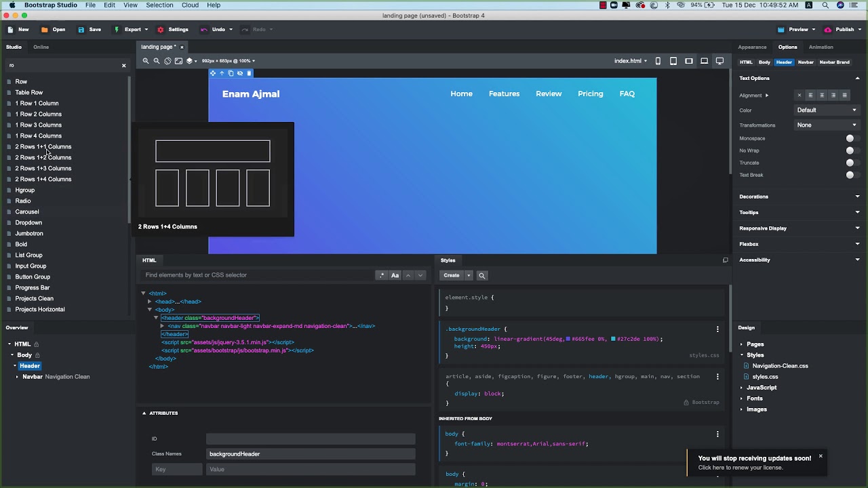The width and height of the screenshot is (868, 488).
Task: Open the text Color dropdown
Action: [x=827, y=110]
